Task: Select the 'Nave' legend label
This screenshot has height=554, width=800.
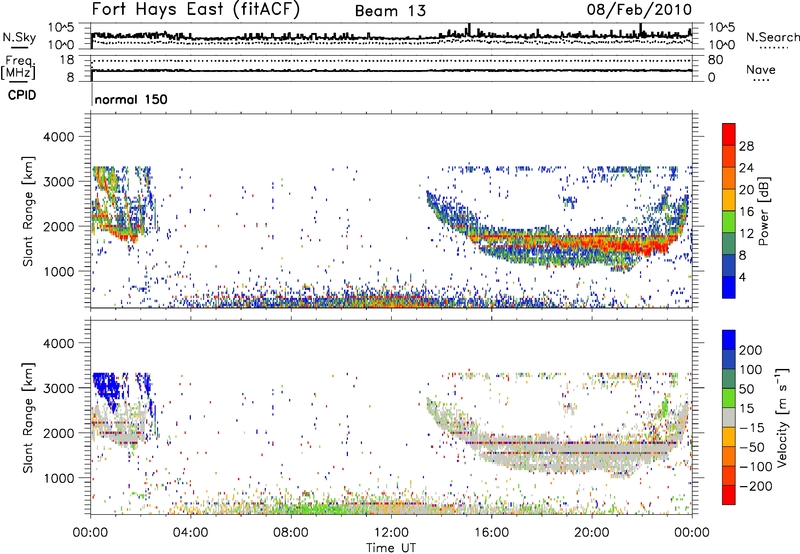Action: click(x=761, y=69)
